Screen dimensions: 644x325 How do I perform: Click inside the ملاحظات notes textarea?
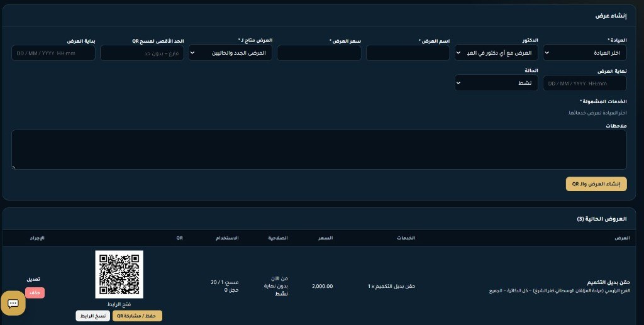tap(319, 150)
